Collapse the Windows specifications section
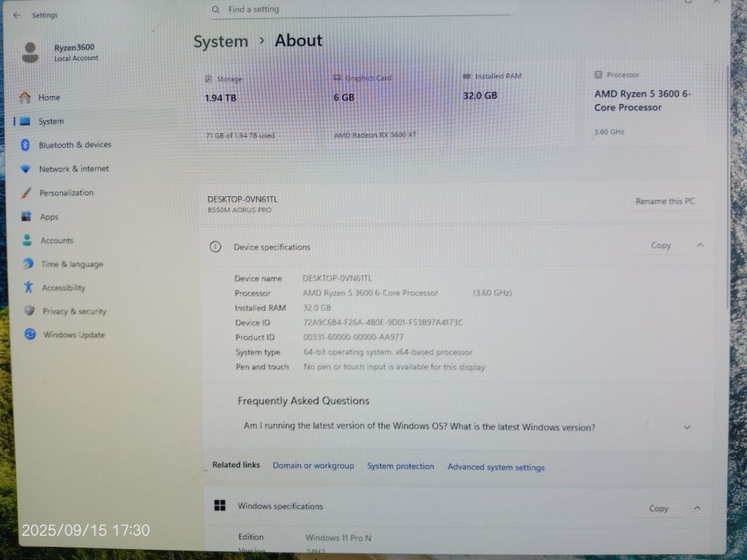Image resolution: width=747 pixels, height=560 pixels. click(x=697, y=508)
